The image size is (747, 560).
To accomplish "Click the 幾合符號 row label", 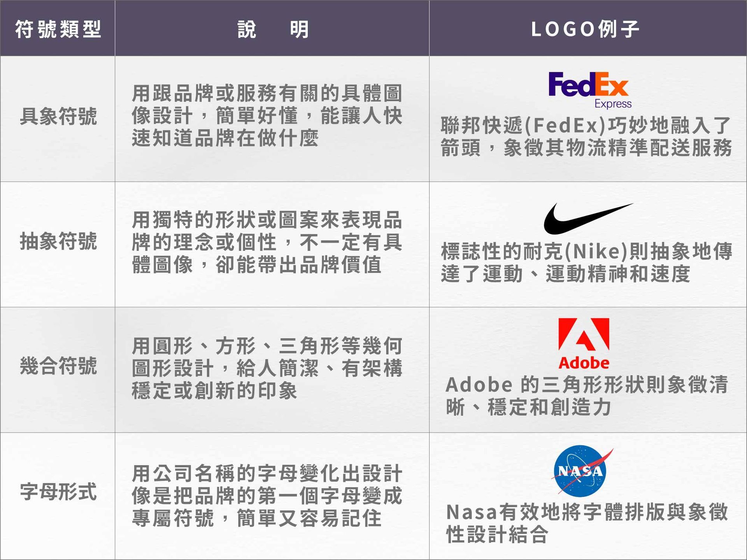I will pos(58,366).
